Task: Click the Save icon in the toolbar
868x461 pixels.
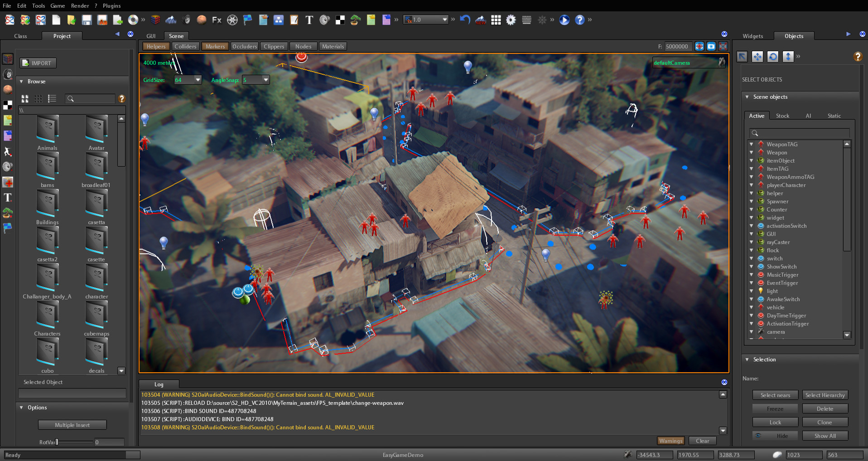Action: point(87,20)
